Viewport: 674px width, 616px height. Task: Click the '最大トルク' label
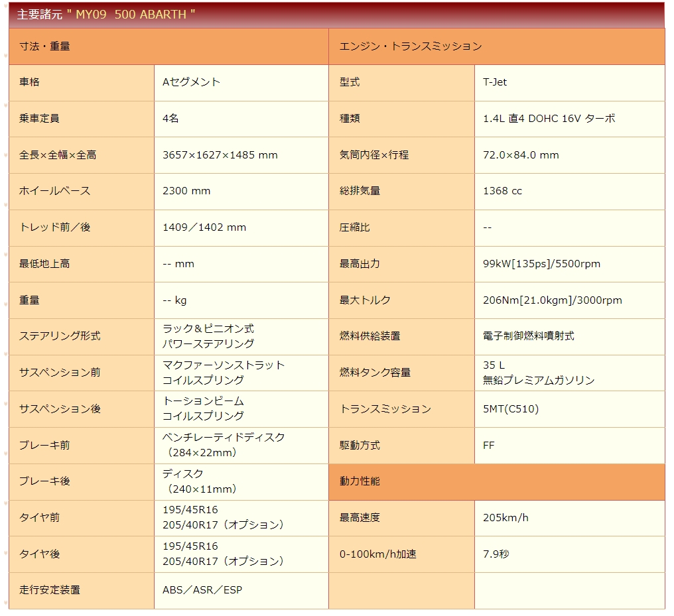coord(365,300)
